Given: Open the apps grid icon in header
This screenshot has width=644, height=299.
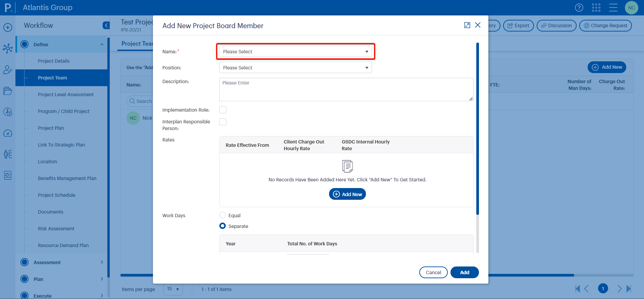Looking at the screenshot, I should tap(596, 8).
